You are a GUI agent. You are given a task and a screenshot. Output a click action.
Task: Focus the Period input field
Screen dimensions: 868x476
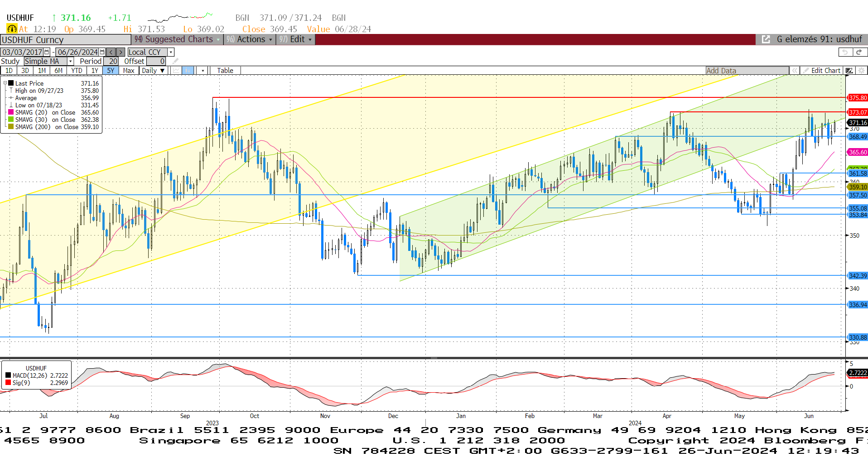pyautogui.click(x=111, y=61)
